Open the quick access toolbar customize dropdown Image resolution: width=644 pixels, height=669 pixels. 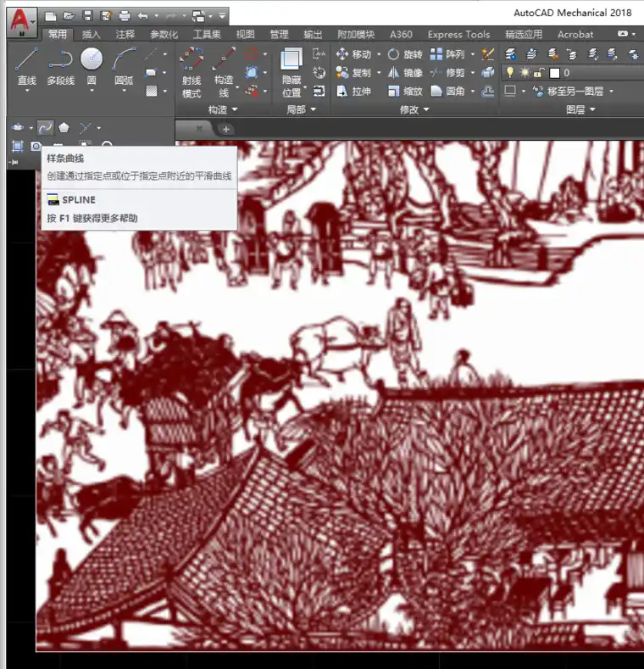(x=222, y=16)
